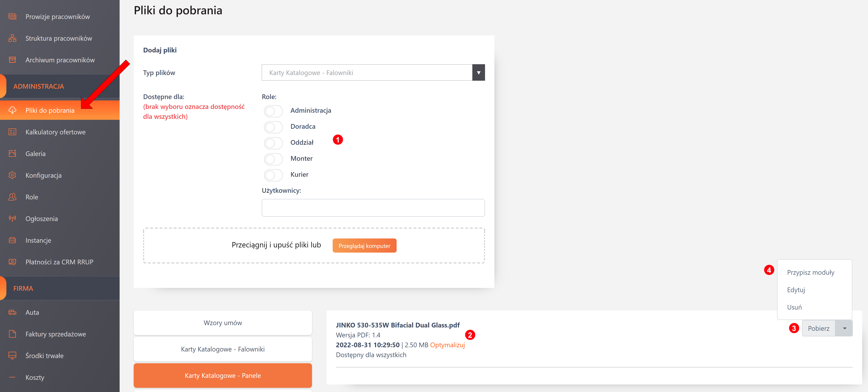The image size is (868, 392).
Task: Click the Role users icon
Action: click(13, 197)
